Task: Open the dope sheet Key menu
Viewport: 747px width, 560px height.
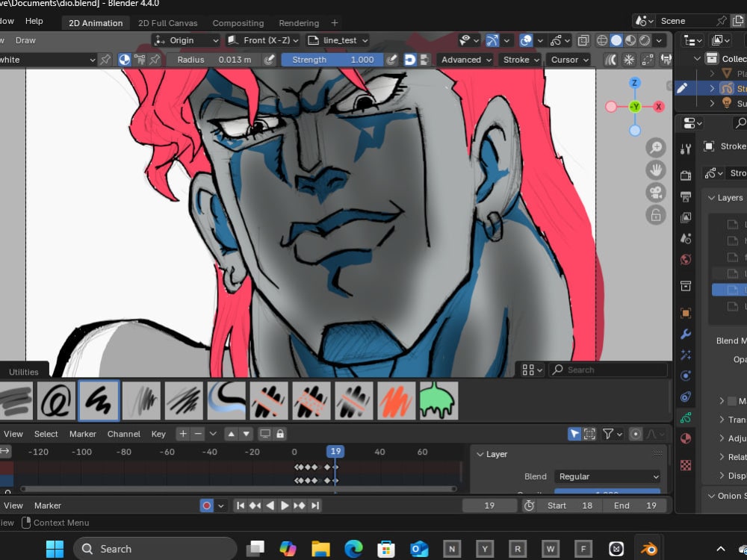Action: click(x=158, y=435)
